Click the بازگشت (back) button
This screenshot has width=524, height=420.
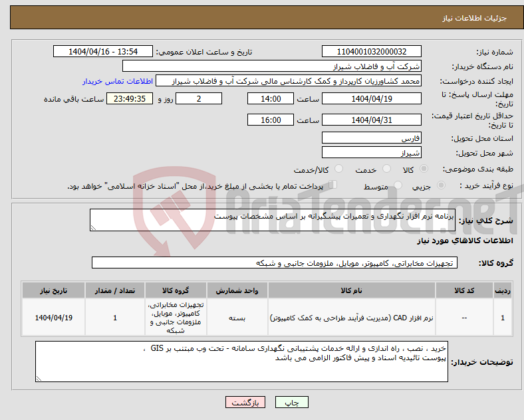click(x=245, y=402)
